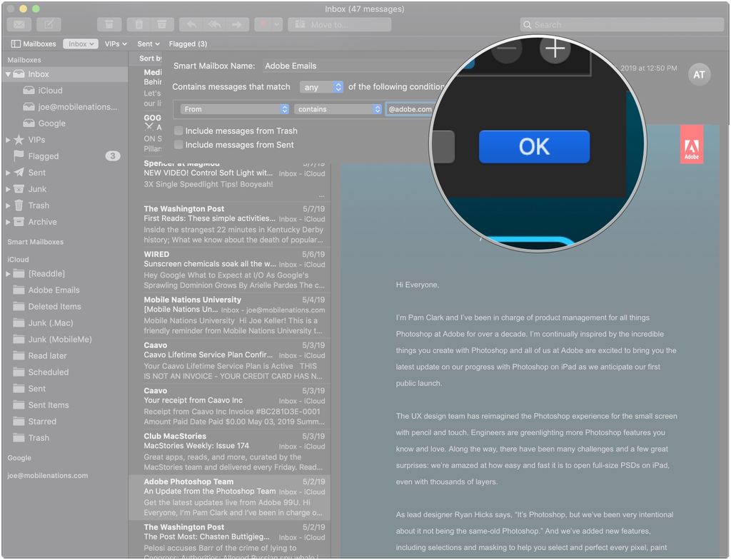731x560 pixels.
Task: Flag the selected message
Action: click(263, 24)
